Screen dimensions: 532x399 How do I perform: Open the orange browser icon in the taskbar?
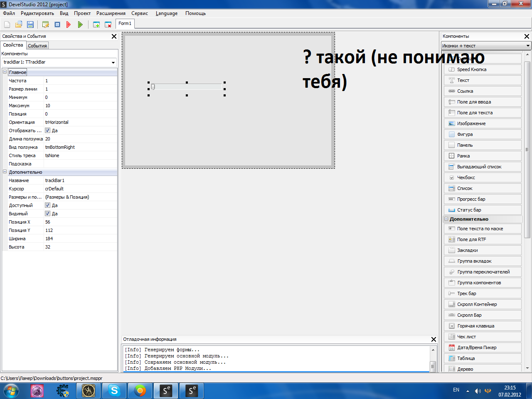(140, 391)
